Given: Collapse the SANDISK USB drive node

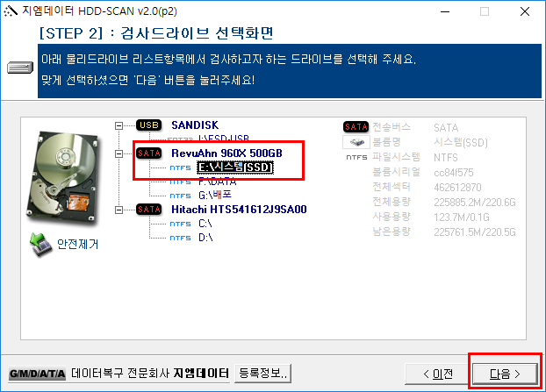Looking at the screenshot, I should click(x=119, y=125).
